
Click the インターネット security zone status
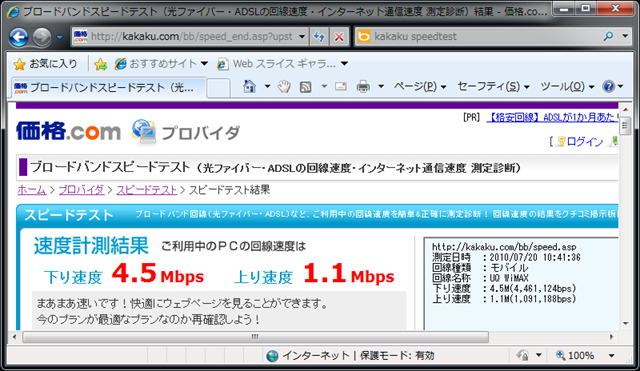(x=350, y=356)
